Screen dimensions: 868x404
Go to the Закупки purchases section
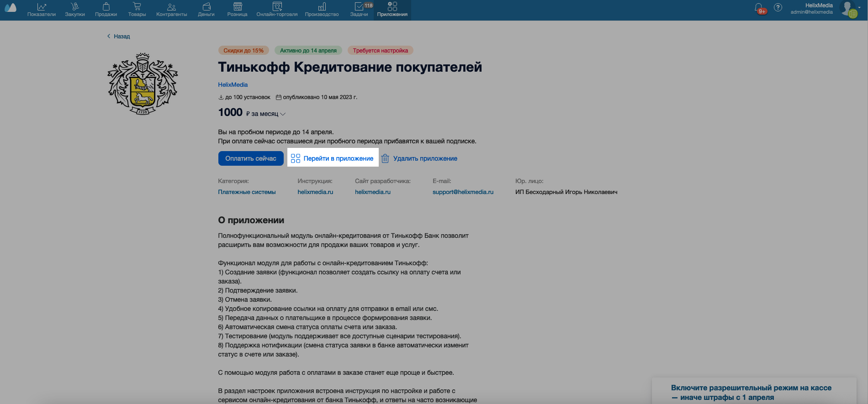click(75, 10)
